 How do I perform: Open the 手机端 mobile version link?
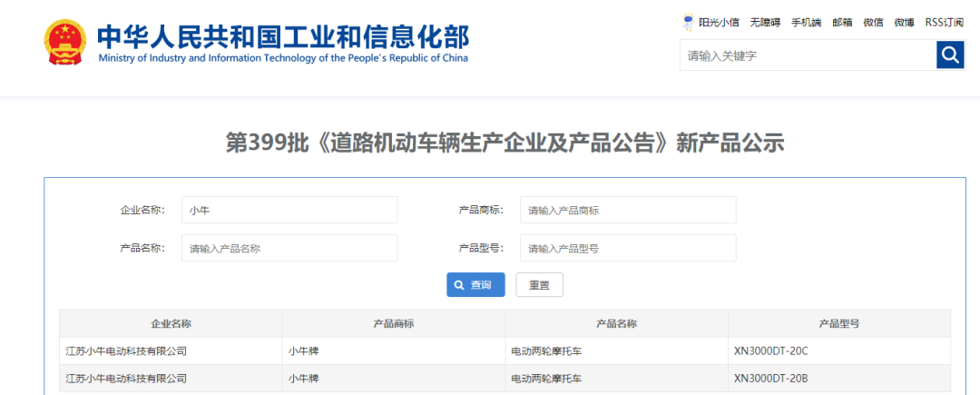[806, 22]
